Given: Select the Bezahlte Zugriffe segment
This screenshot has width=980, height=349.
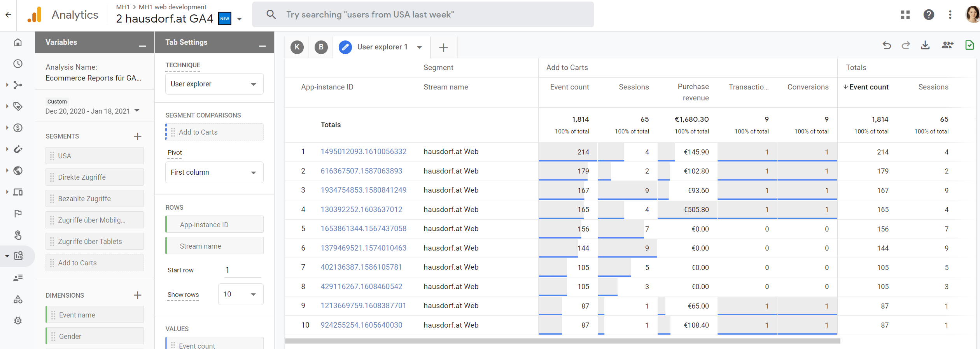Looking at the screenshot, I should 94,198.
